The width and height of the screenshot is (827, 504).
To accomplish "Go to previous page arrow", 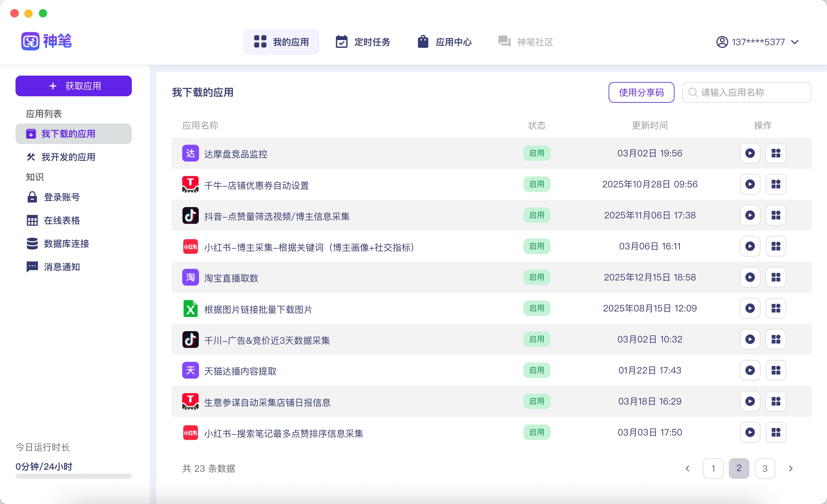I will (687, 469).
